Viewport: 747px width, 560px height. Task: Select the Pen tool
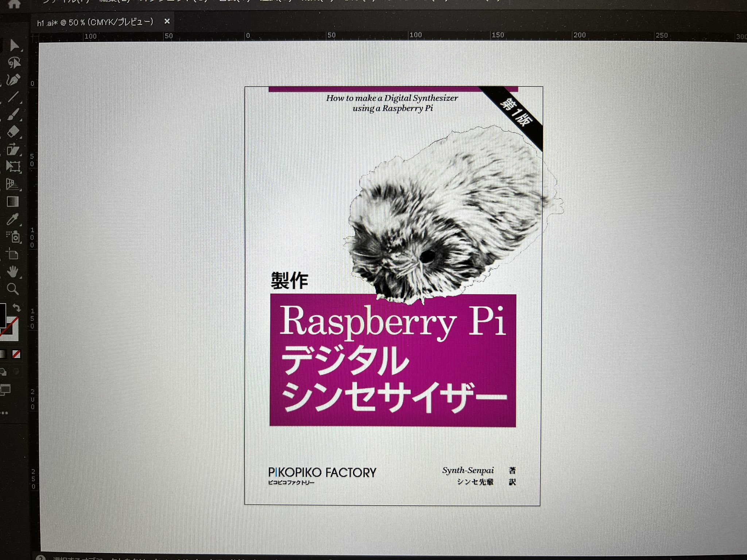[13, 80]
